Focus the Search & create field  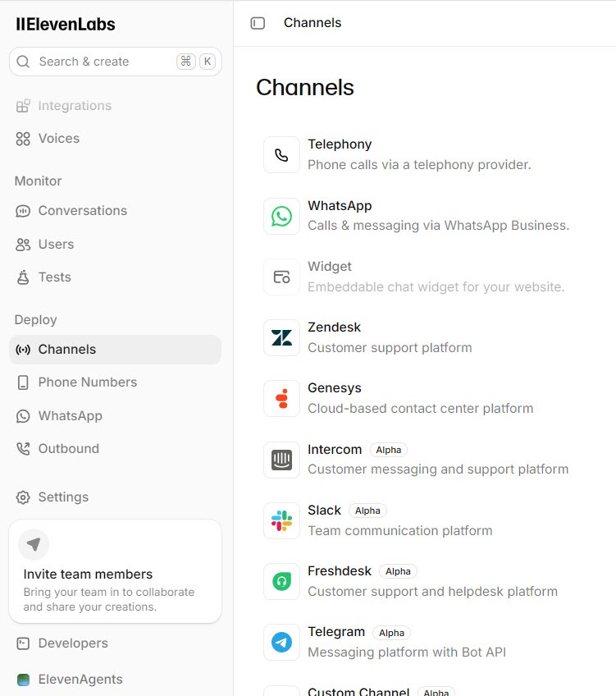pyautogui.click(x=116, y=62)
